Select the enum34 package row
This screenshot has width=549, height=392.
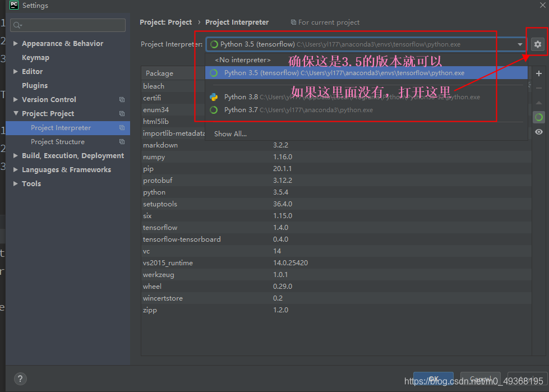click(x=173, y=110)
